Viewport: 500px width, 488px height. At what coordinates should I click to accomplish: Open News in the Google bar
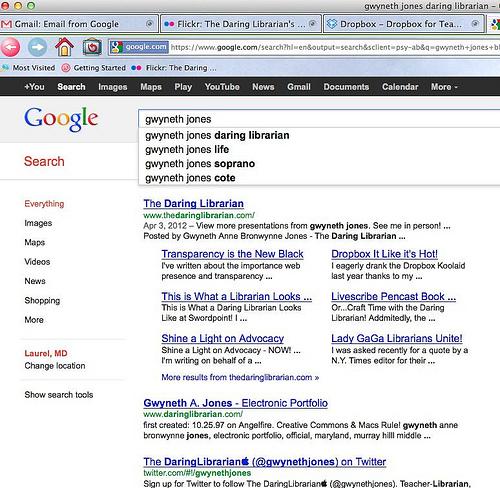click(263, 87)
